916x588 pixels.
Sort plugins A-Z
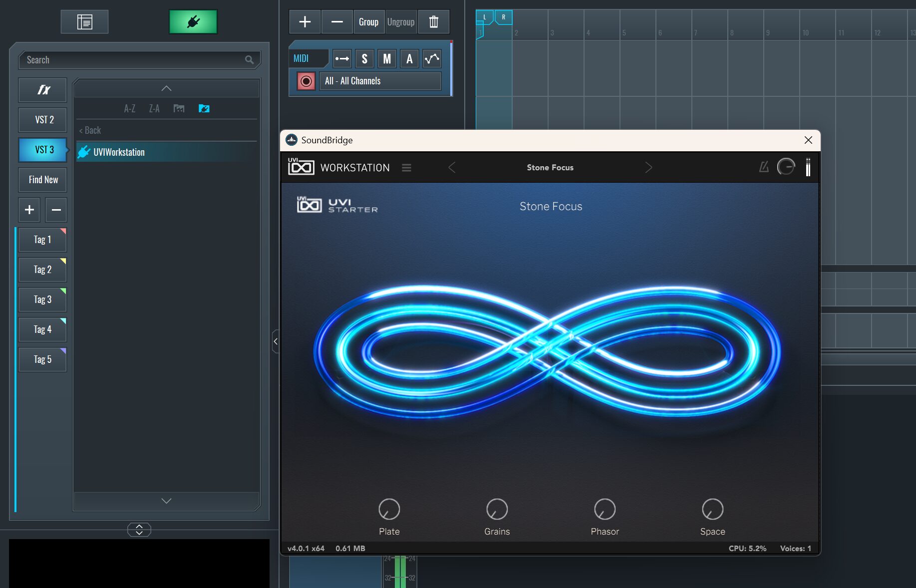[130, 108]
